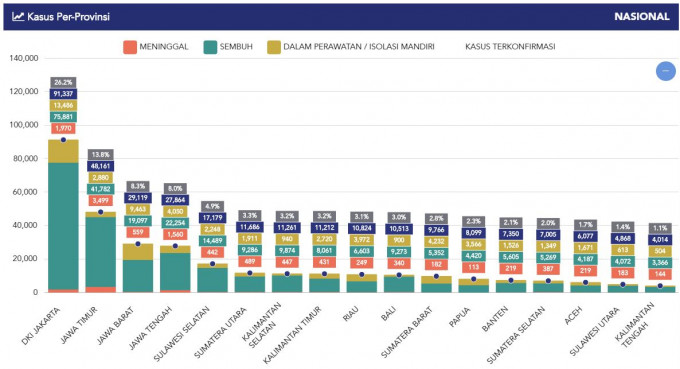Click the 91,337 label above DKI Jakarta

[x=63, y=94]
